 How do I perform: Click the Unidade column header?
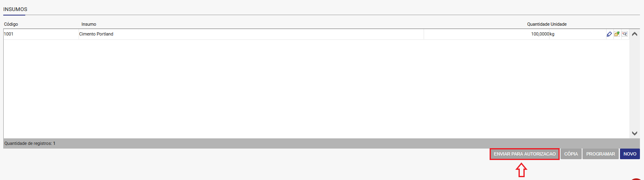tap(558, 24)
